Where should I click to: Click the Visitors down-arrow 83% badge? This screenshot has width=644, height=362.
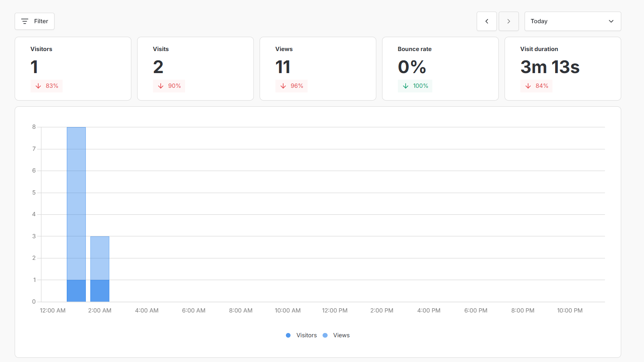(x=46, y=86)
